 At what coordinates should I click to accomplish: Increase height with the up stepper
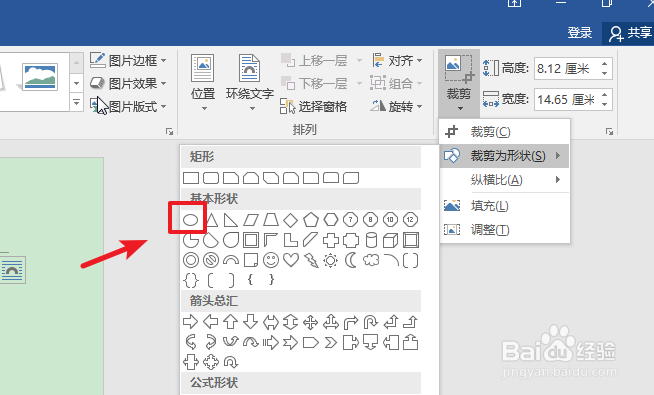point(605,63)
